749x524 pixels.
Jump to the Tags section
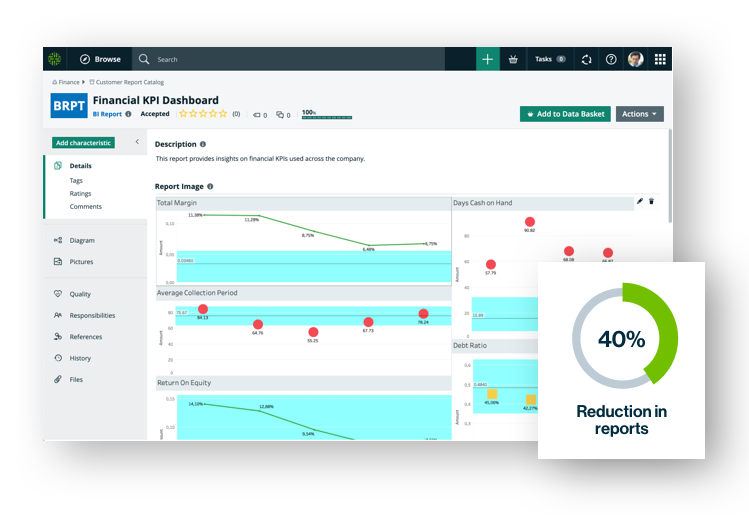tap(76, 181)
